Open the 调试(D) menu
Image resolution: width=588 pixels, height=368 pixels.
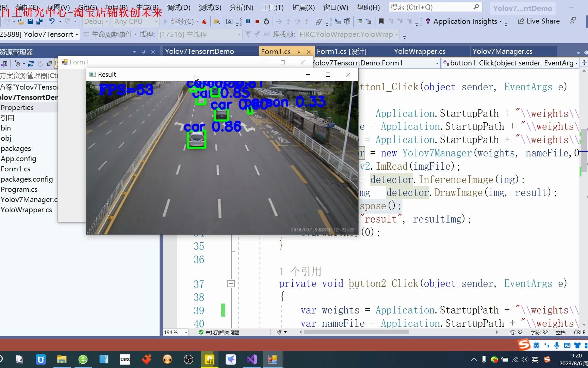179,7
